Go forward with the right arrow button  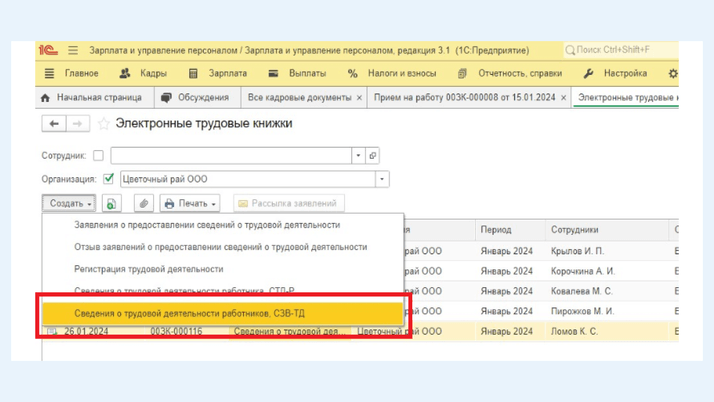[x=78, y=123]
